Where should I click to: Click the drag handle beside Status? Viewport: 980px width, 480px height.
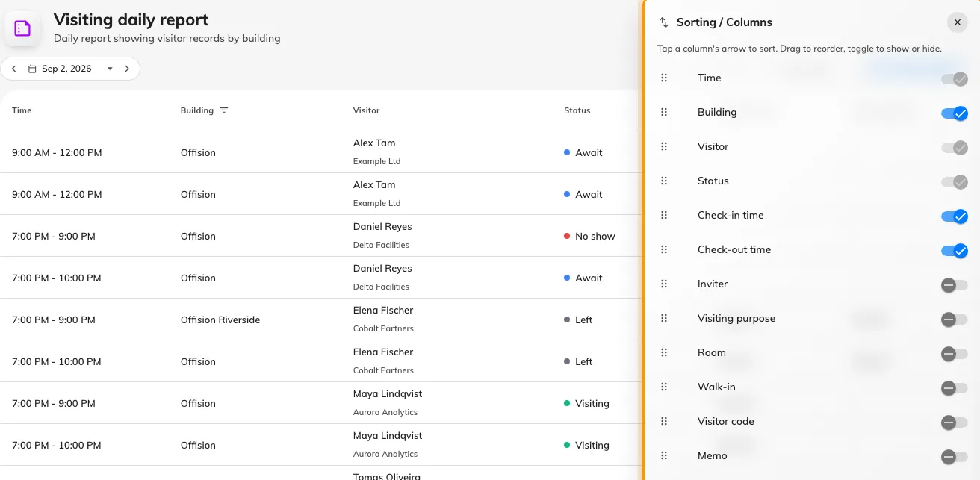664,181
